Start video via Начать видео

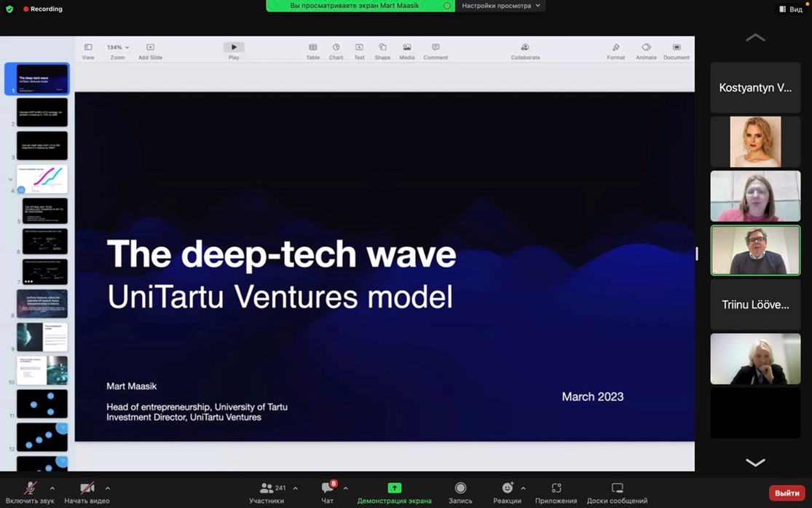(87, 493)
